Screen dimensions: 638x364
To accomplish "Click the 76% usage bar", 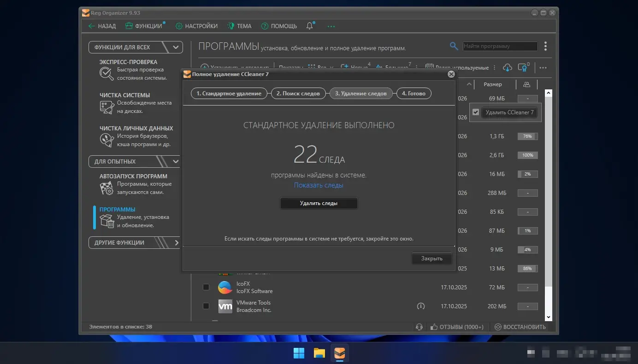I will click(527, 136).
